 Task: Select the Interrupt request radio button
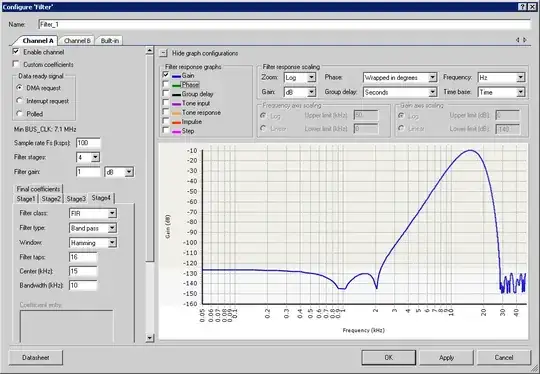pos(19,101)
